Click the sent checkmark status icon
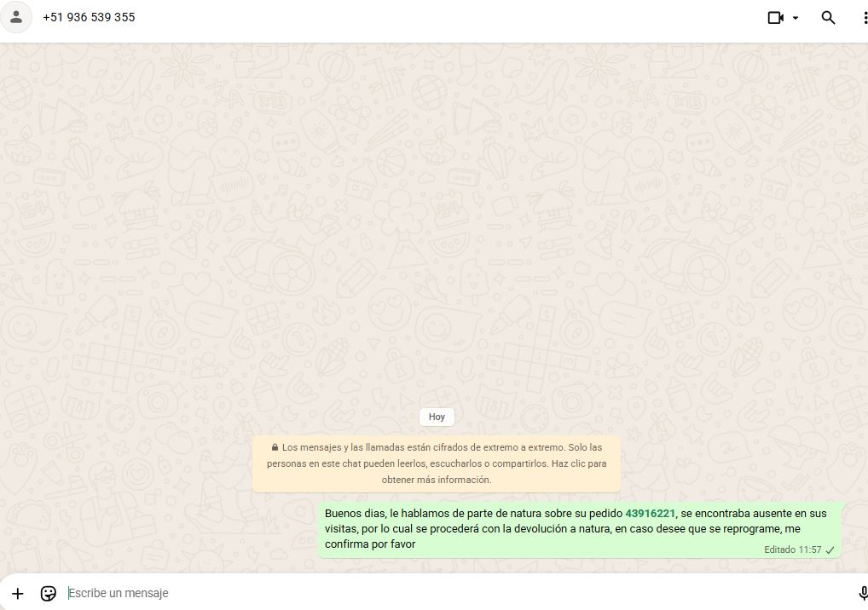868x610 pixels. click(830, 550)
